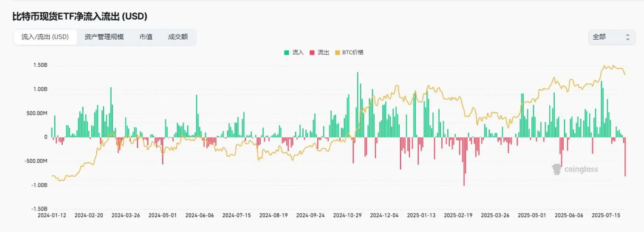Click the 2025-05-01 axis date label
The image size is (644, 232).
point(532,216)
